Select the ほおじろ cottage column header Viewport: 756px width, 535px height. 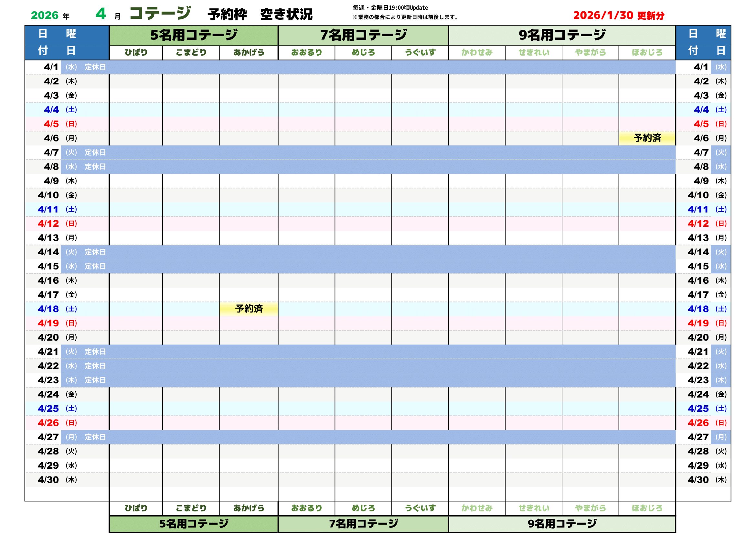pyautogui.click(x=649, y=52)
